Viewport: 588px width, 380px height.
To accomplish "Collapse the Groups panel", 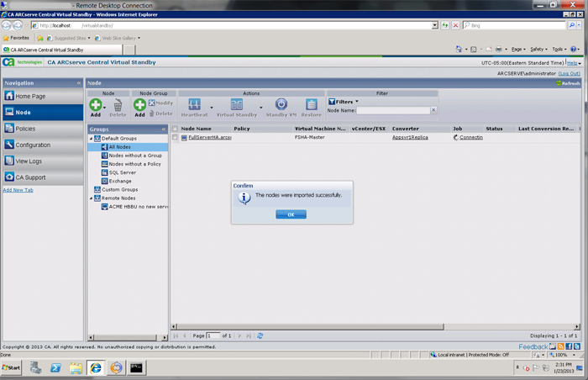I will [164, 129].
